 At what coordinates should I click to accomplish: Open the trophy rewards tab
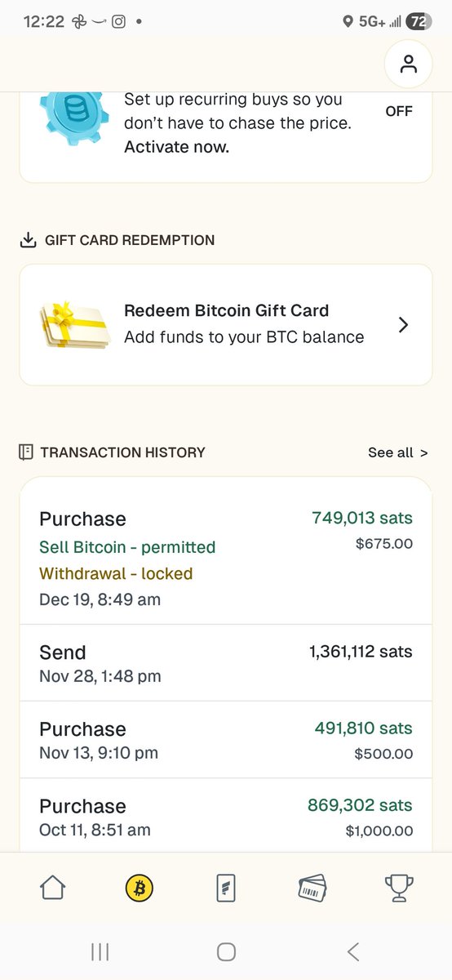pyautogui.click(x=399, y=888)
